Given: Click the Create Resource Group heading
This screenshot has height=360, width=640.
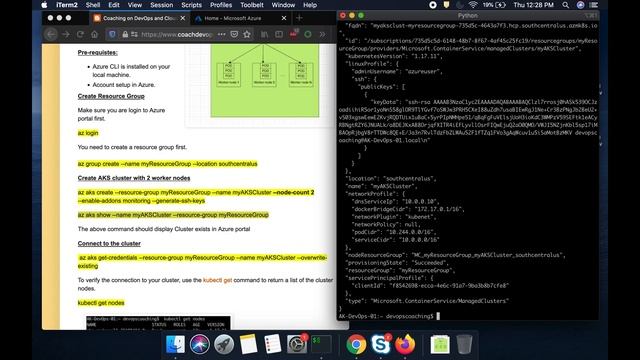Looking at the screenshot, I should coord(111,96).
